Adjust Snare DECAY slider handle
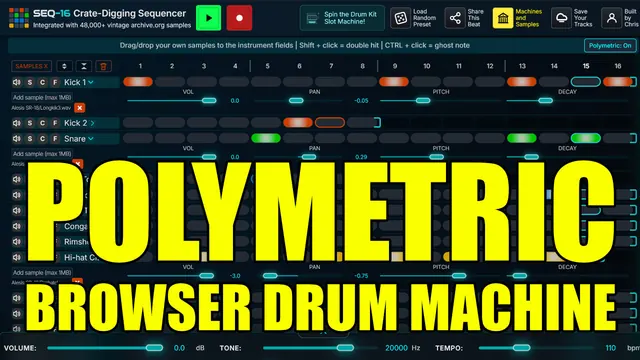Screen dimensions: 640x360 pyautogui.click(x=531, y=157)
